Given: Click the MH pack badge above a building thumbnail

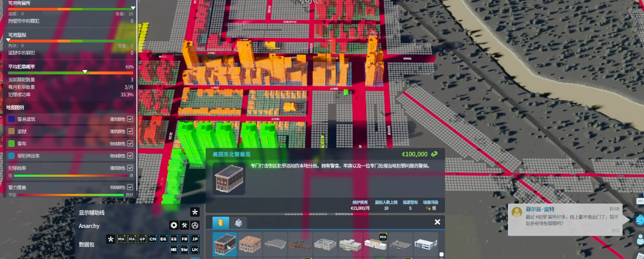Looking at the screenshot, I should [x=383, y=236].
